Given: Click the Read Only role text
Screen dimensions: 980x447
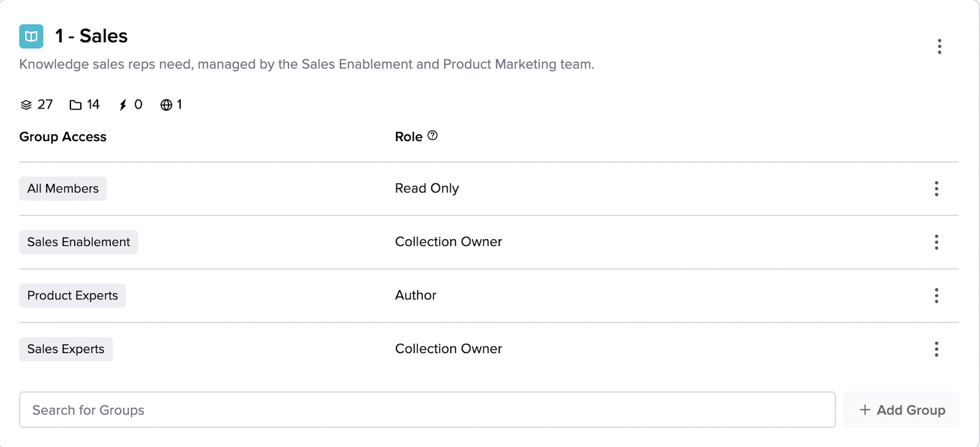Looking at the screenshot, I should [427, 188].
